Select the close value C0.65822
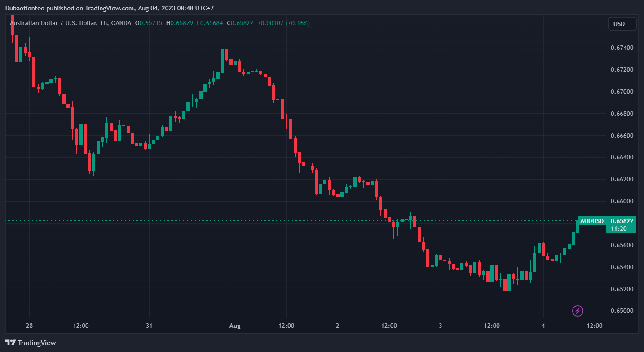The height and width of the screenshot is (352, 644). pos(240,23)
